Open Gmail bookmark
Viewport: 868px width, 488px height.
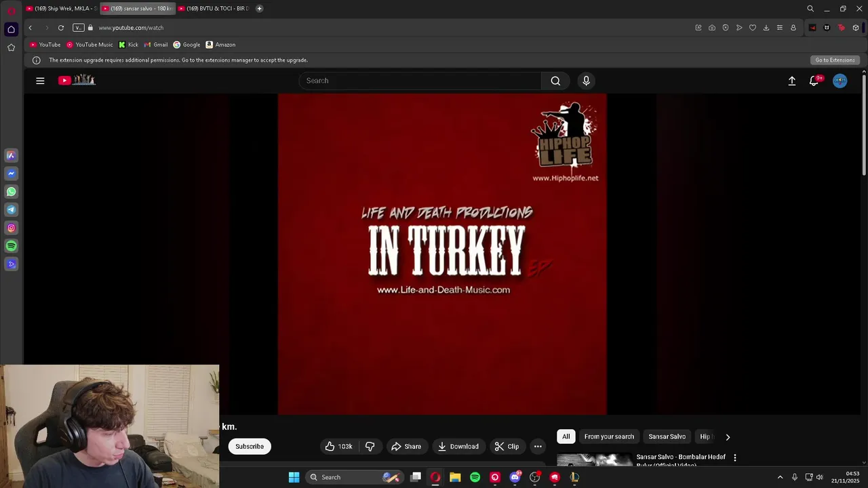click(156, 45)
